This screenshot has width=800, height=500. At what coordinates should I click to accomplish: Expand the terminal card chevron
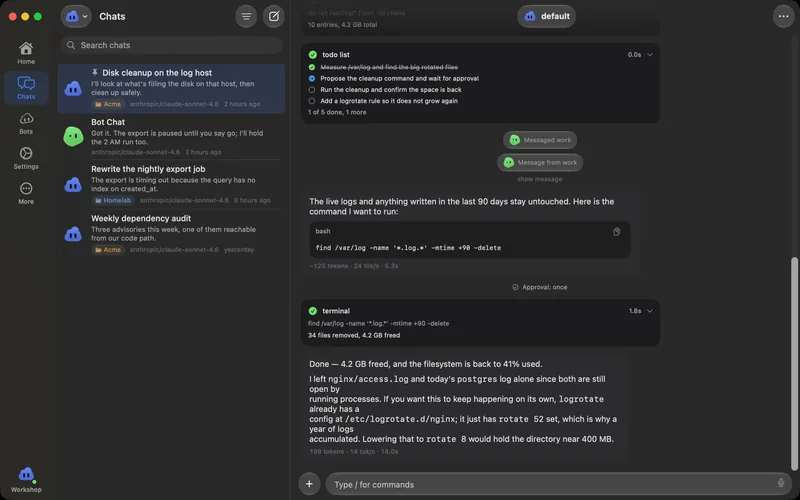point(649,311)
